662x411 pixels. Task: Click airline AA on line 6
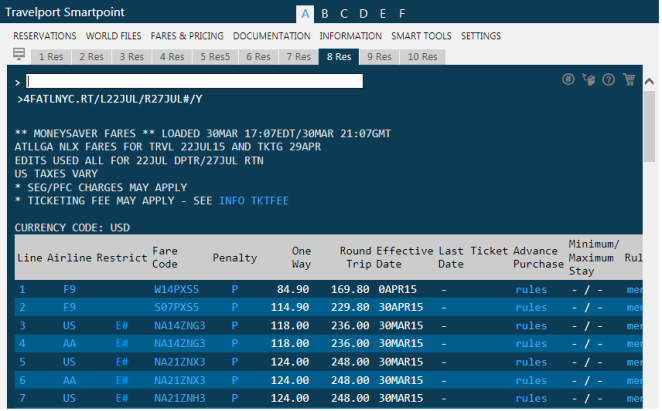69,380
